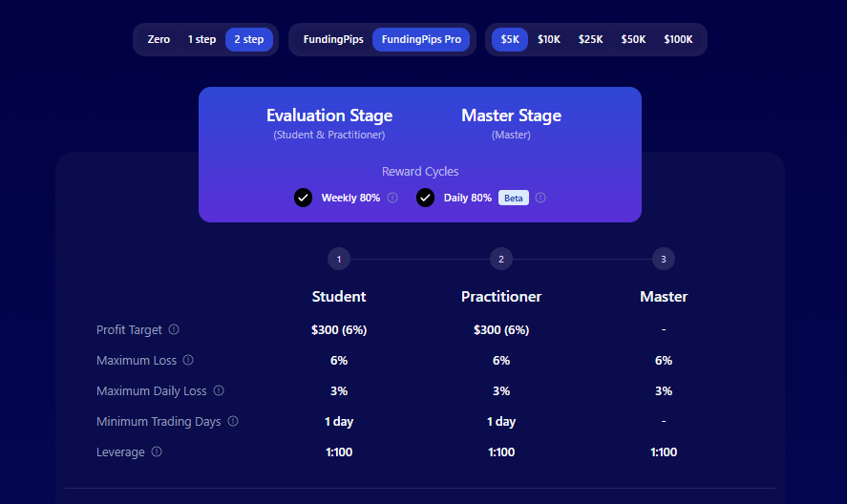Click step 1 circle marker
This screenshot has width=847, height=504.
point(339,260)
